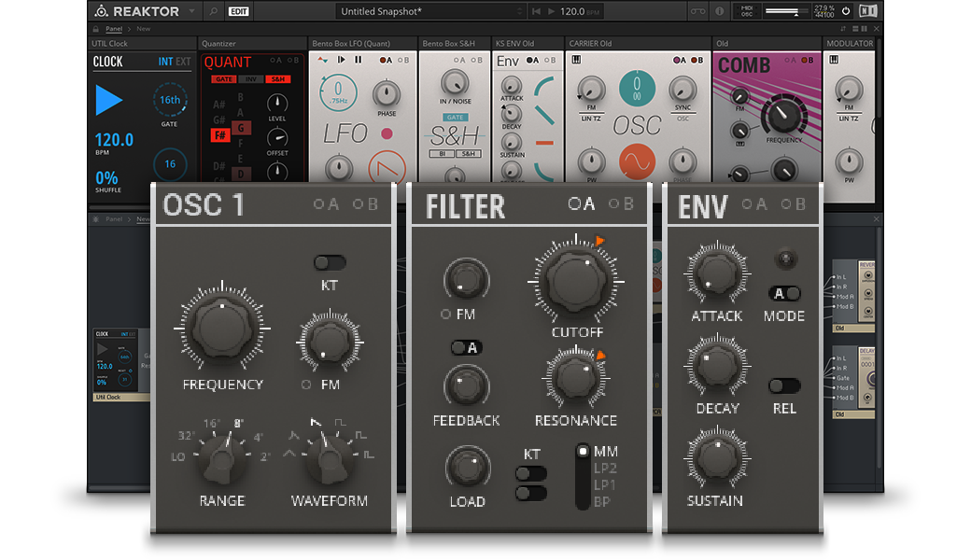Click the orange sine waveform on carrier
The width and height of the screenshot is (971, 560).
point(637,162)
